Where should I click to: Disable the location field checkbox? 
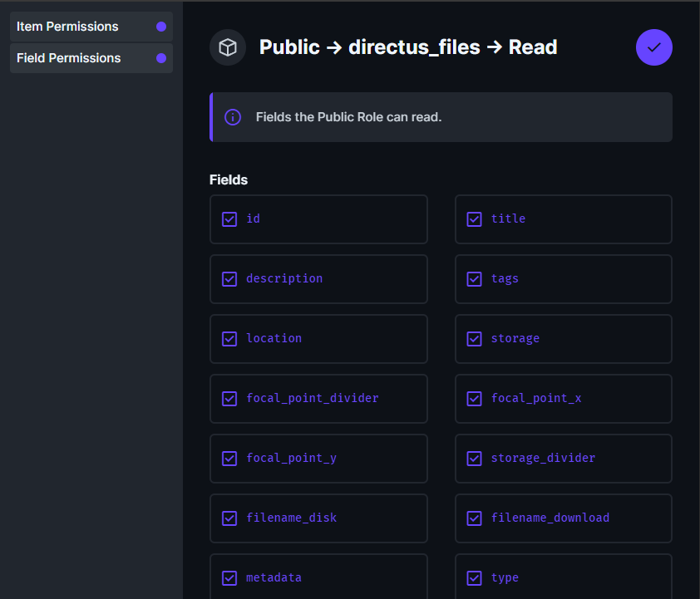point(229,339)
